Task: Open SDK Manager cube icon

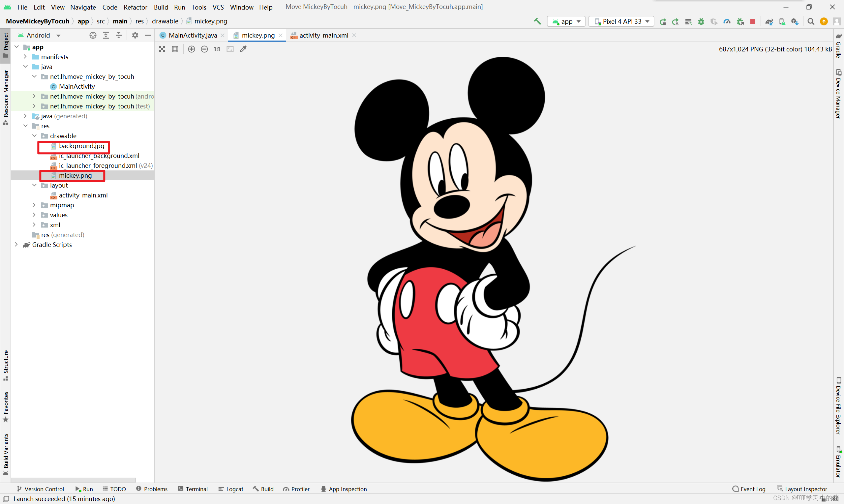Action: point(795,22)
